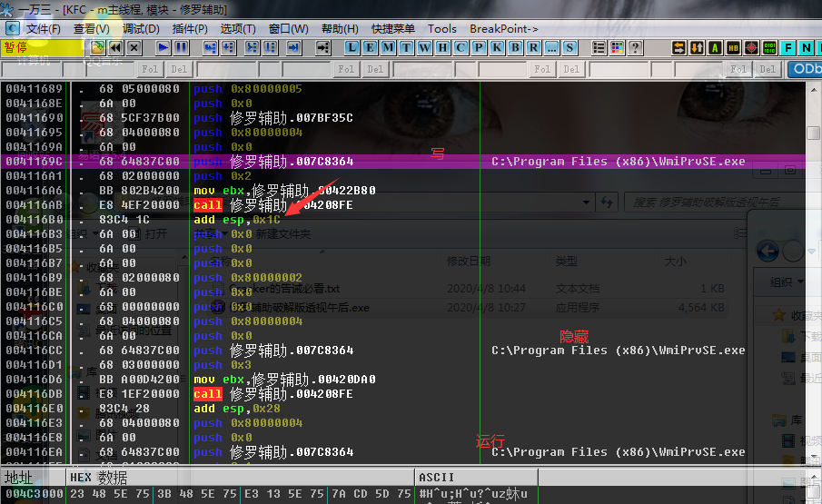Click scrollbar up arrow in disassembly pane

coord(814,90)
